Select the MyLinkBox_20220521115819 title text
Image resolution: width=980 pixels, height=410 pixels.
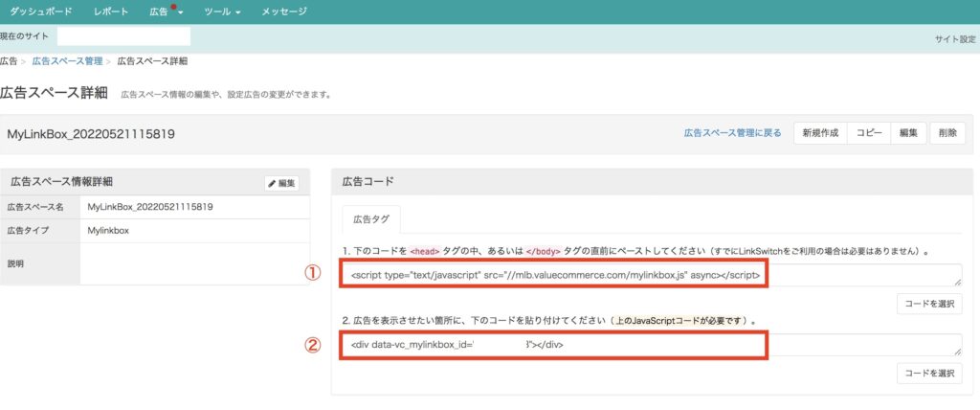(x=91, y=134)
